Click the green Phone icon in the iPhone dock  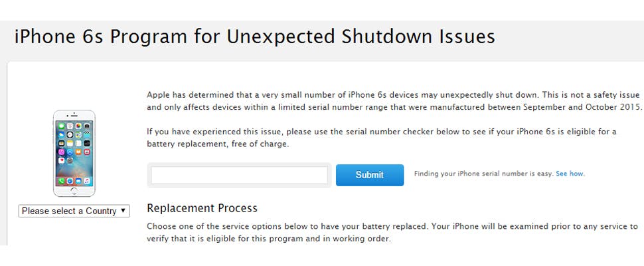pos(62,181)
